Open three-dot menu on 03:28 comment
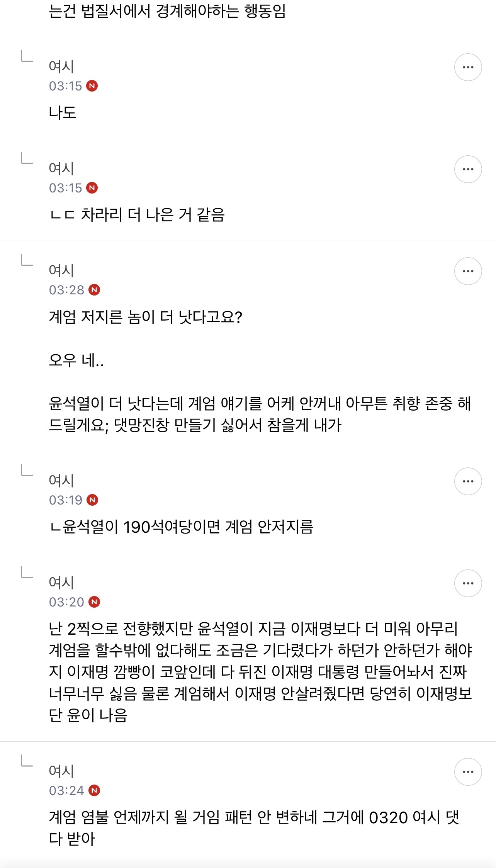 click(468, 271)
